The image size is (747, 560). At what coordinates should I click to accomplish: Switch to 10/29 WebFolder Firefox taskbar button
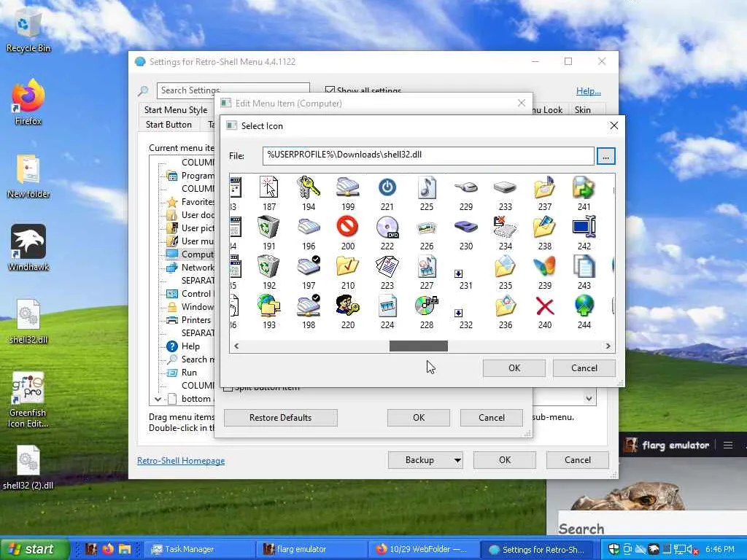tap(423, 549)
